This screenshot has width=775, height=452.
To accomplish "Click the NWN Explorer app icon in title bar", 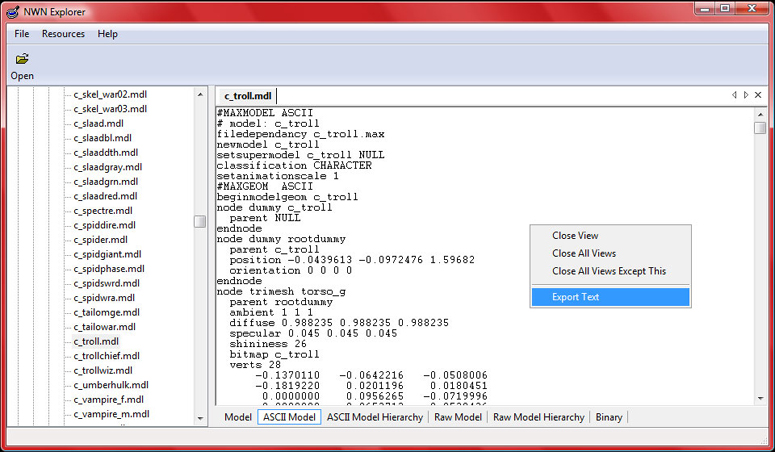I will (x=13, y=12).
